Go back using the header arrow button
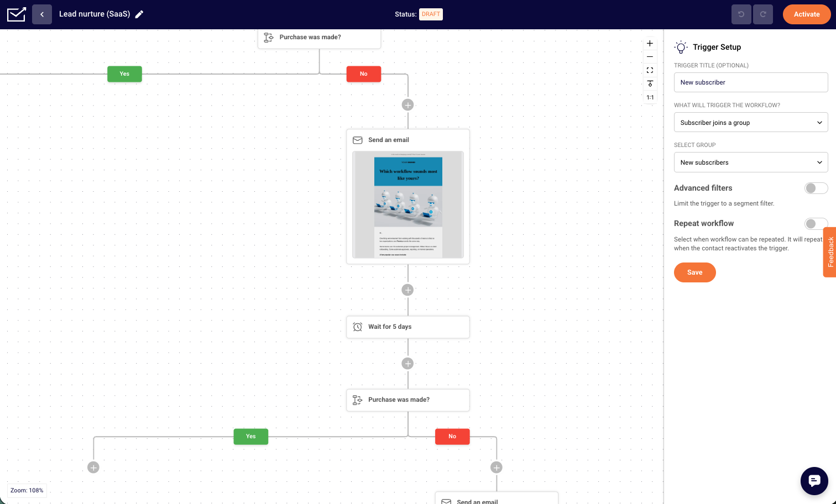 [42, 14]
